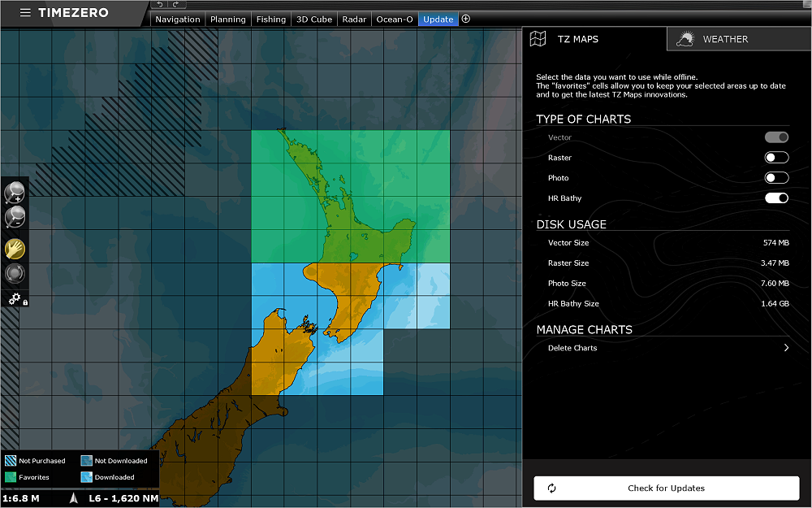Open the Fishing workspace tab
812x508 pixels.
[x=271, y=20]
